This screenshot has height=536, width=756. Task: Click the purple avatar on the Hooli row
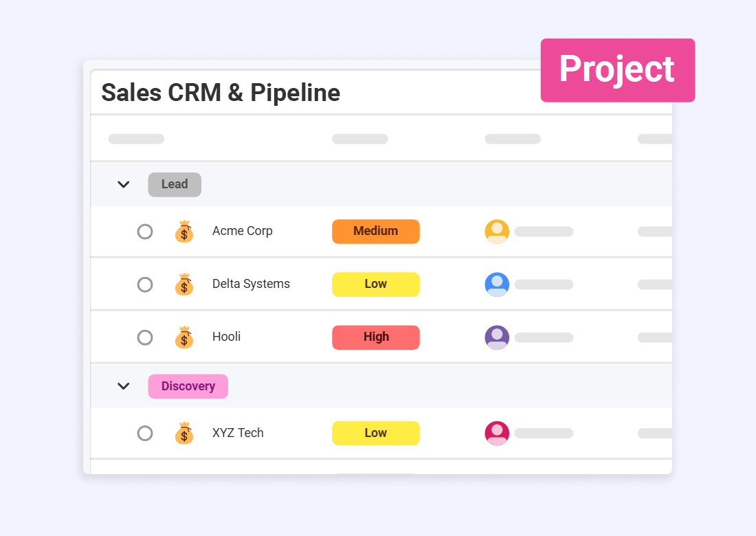coord(496,337)
